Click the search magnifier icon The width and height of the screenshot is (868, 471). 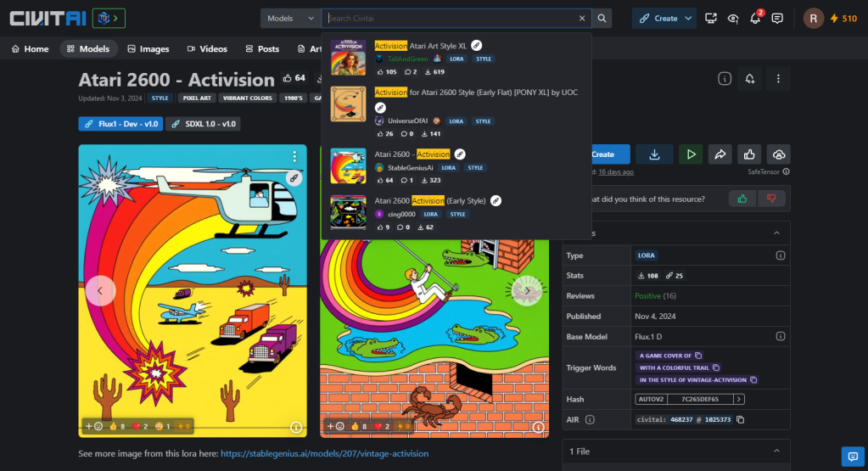coord(602,18)
